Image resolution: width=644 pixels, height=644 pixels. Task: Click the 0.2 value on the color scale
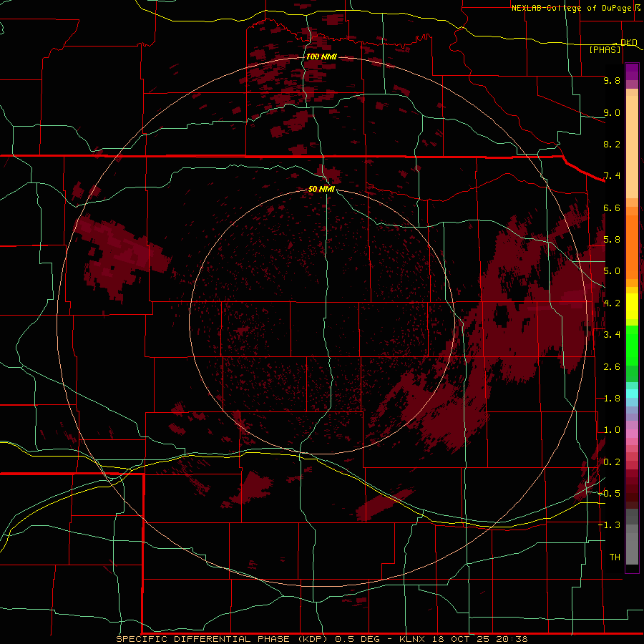(x=612, y=462)
